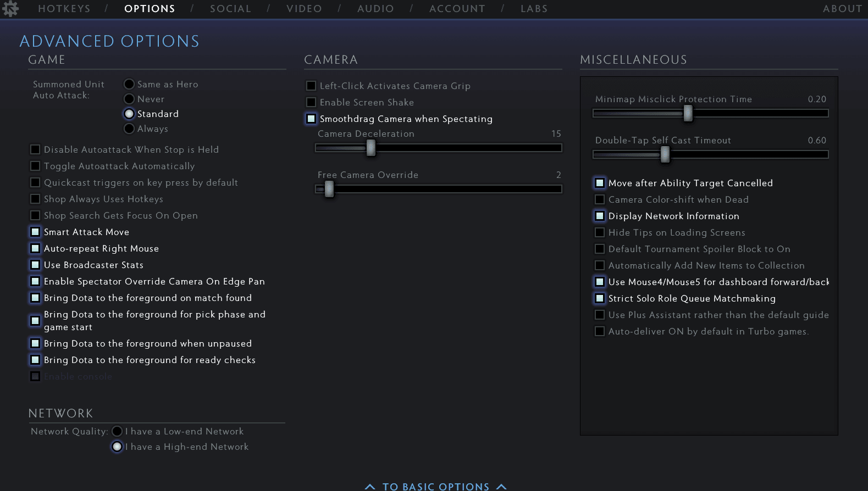
Task: Uncheck Strict Solo Role Queue Matchmaking
Action: [600, 298]
